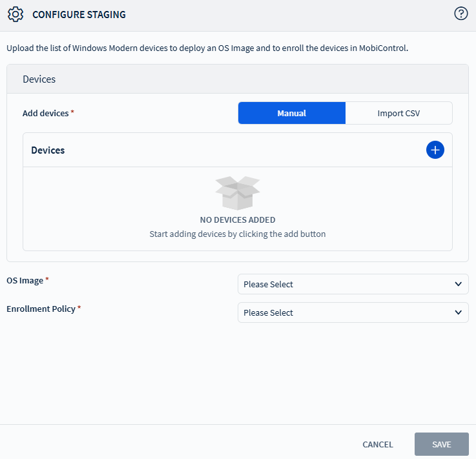Viewport: 476px width, 459px height.
Task: Select Manual device entry mode
Action: pos(292,113)
